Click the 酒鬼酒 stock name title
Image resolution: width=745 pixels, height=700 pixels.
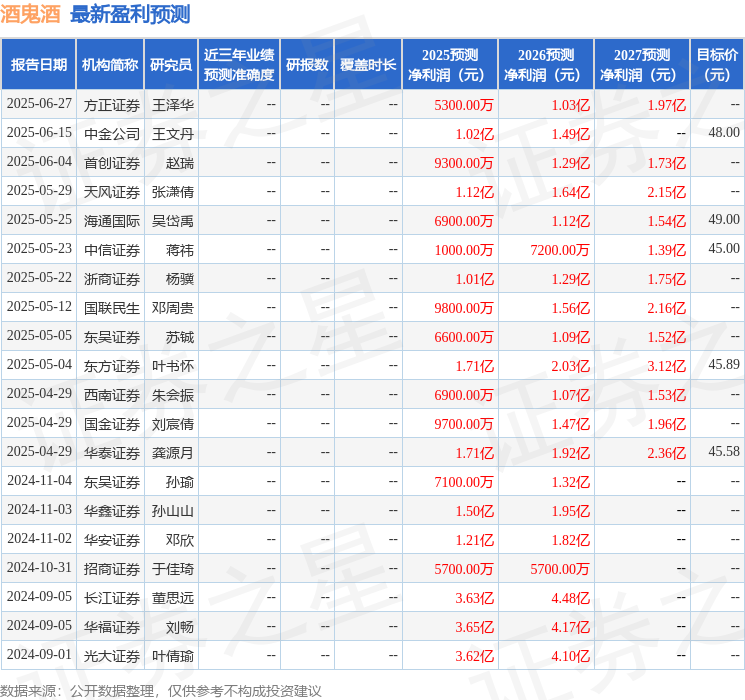pos(30,14)
